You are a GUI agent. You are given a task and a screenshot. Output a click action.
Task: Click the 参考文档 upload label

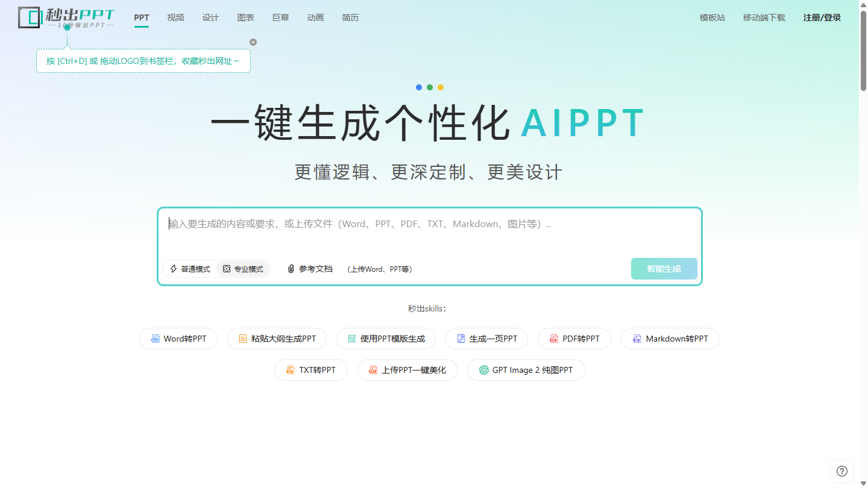point(316,269)
